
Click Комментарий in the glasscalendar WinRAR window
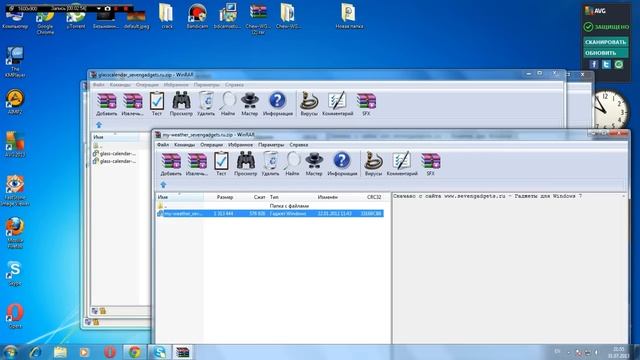338,104
